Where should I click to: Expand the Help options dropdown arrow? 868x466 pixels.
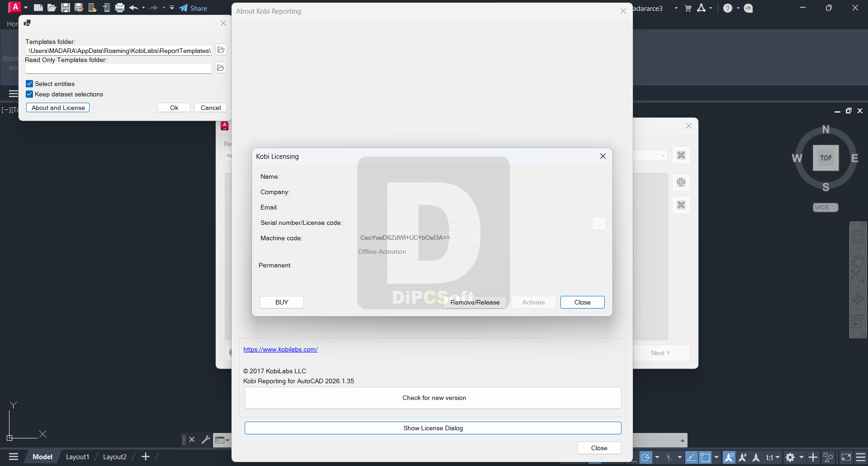(738, 8)
